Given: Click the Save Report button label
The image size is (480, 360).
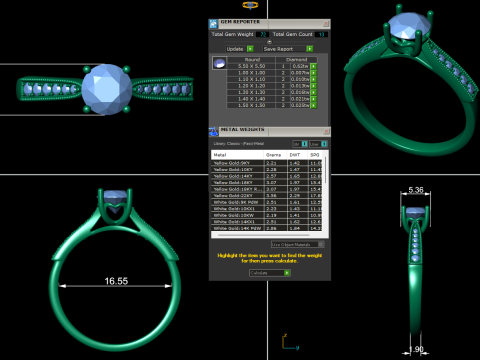Looking at the screenshot, I should click(278, 49).
